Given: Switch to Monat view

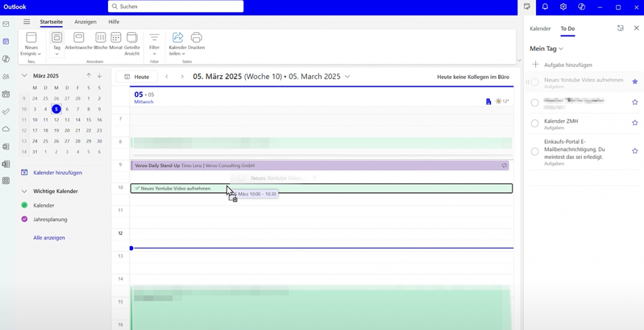Looking at the screenshot, I should pyautogui.click(x=116, y=41).
